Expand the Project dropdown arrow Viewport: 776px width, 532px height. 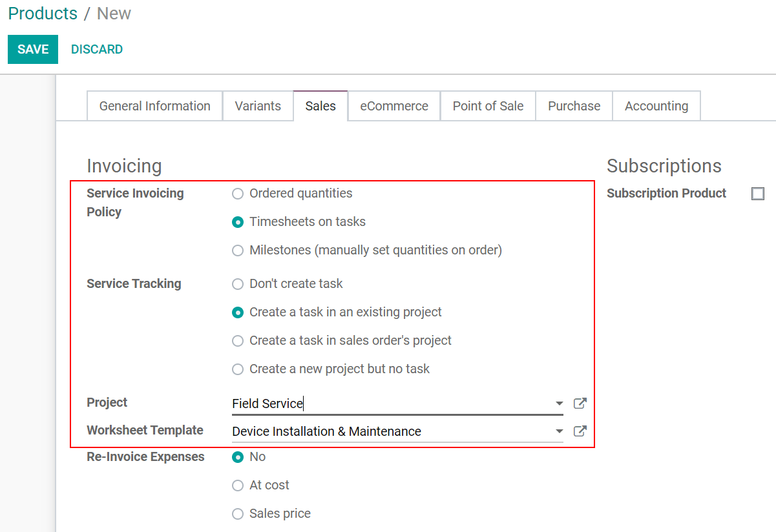tap(559, 404)
